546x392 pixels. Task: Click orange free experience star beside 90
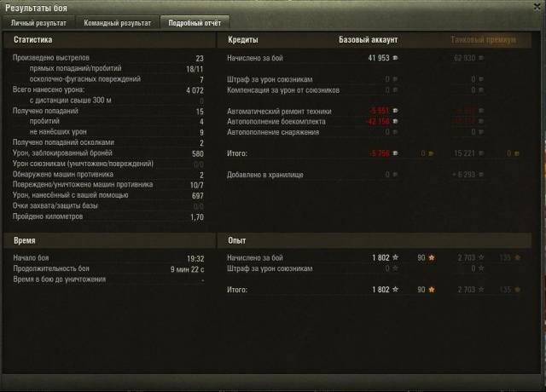[x=432, y=257]
